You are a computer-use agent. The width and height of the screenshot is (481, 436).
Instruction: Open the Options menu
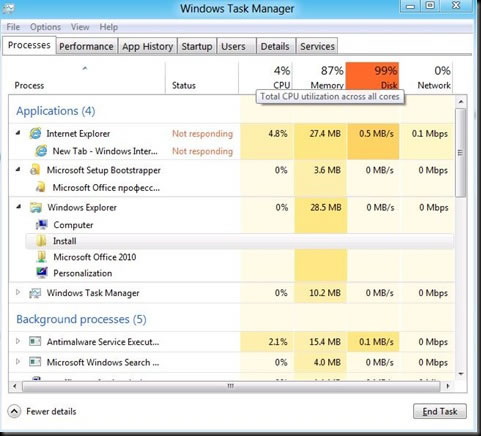point(45,27)
